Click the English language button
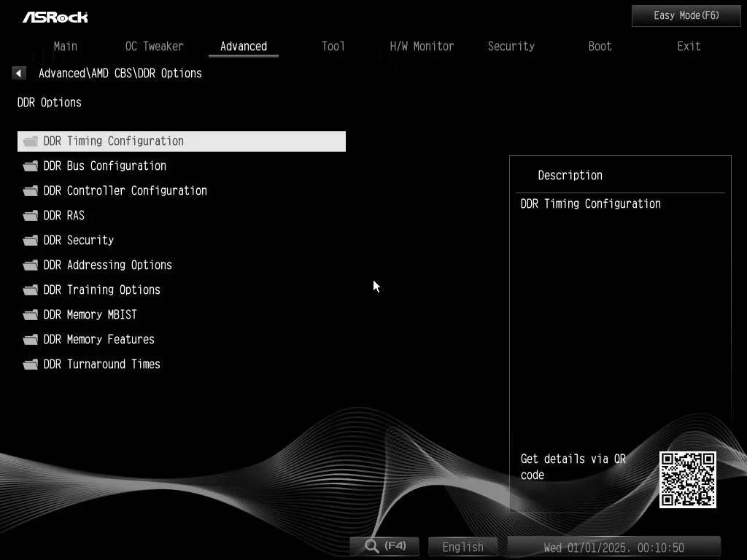The height and width of the screenshot is (560, 747). click(x=462, y=547)
